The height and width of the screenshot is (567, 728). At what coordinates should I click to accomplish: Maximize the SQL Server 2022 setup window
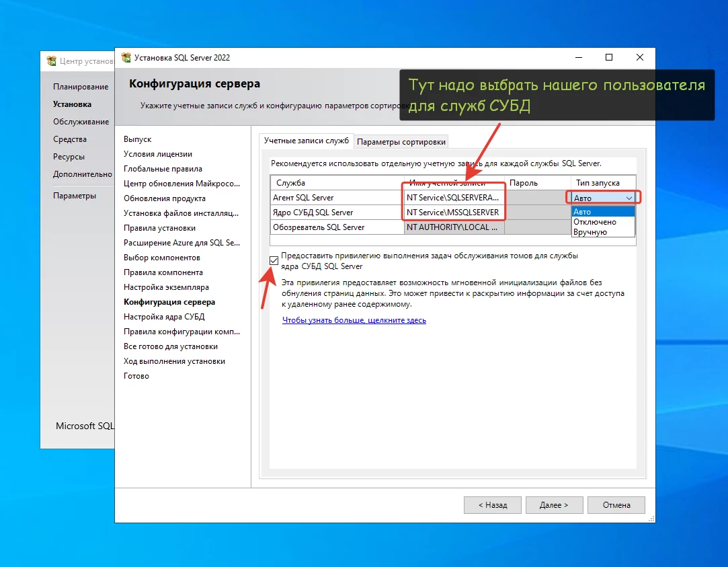point(609,58)
